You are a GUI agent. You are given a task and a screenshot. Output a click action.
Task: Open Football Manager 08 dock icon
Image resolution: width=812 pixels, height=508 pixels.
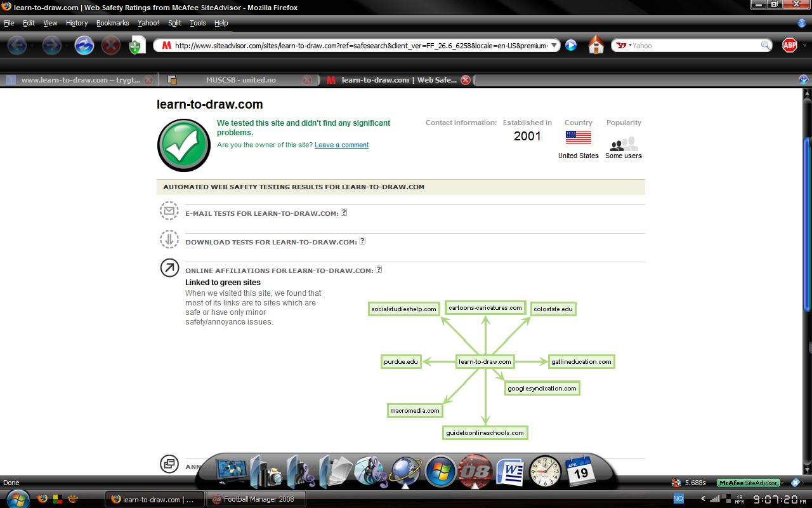(x=475, y=471)
